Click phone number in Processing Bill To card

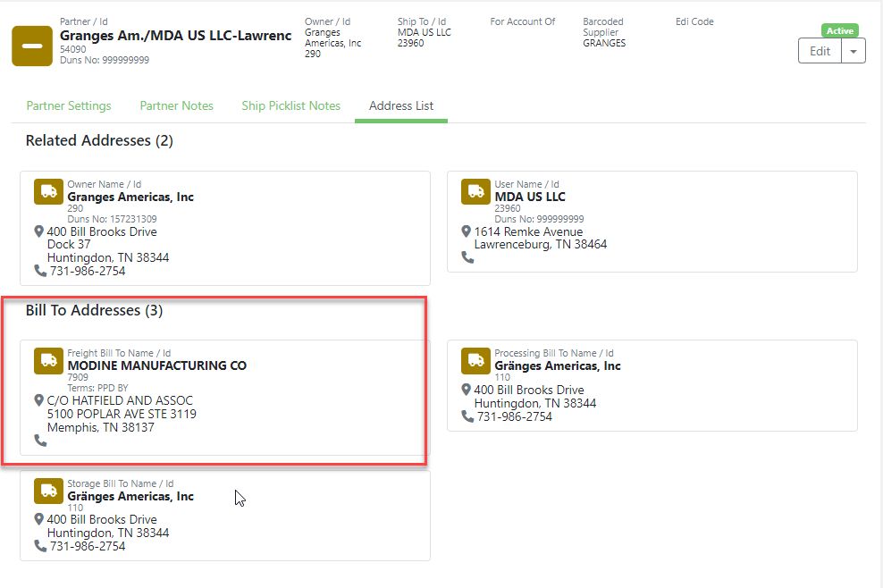(515, 416)
